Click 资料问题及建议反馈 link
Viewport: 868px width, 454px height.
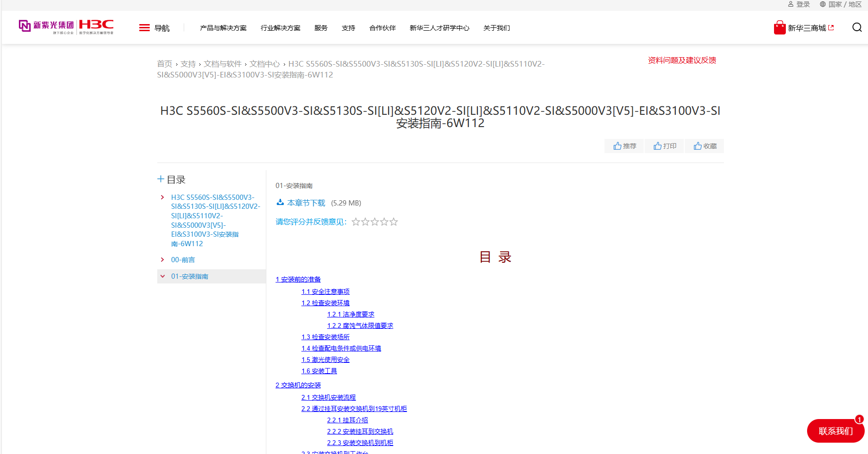(x=682, y=60)
